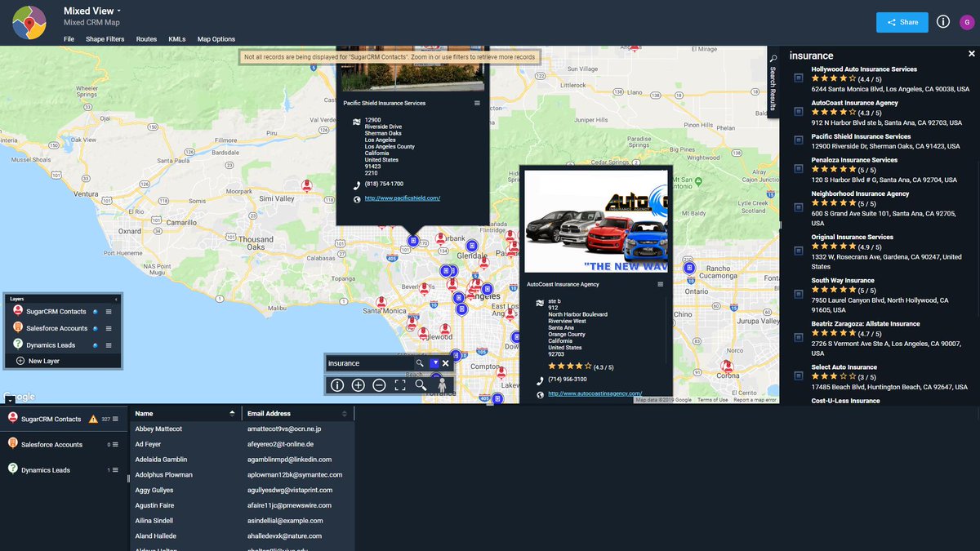This screenshot has width=980, height=551.
Task: Click the AutoCoast cars banner image
Action: click(595, 221)
